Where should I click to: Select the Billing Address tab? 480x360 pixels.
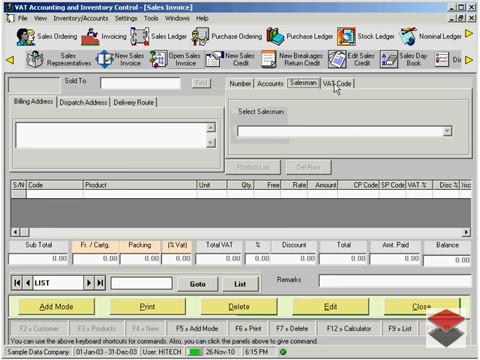33,102
